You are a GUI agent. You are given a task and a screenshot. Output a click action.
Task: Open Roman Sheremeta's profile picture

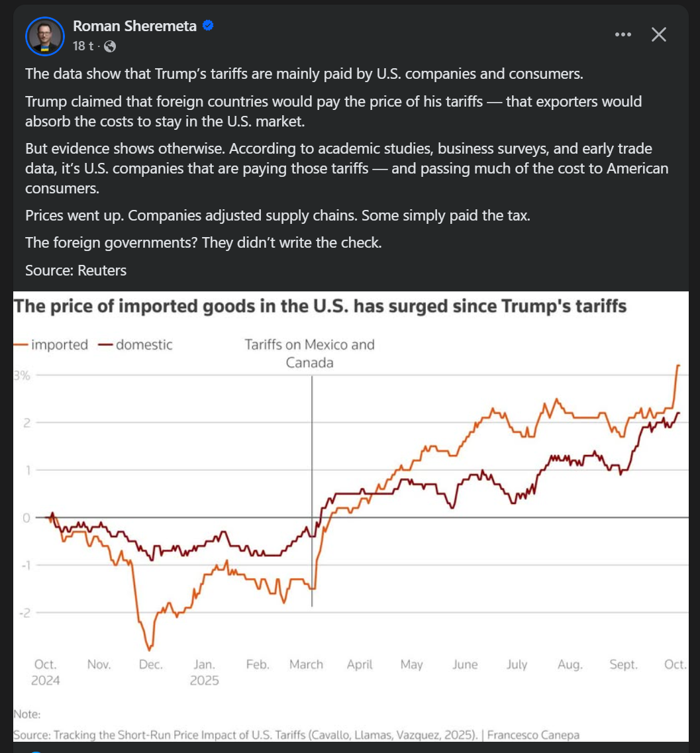click(44, 36)
